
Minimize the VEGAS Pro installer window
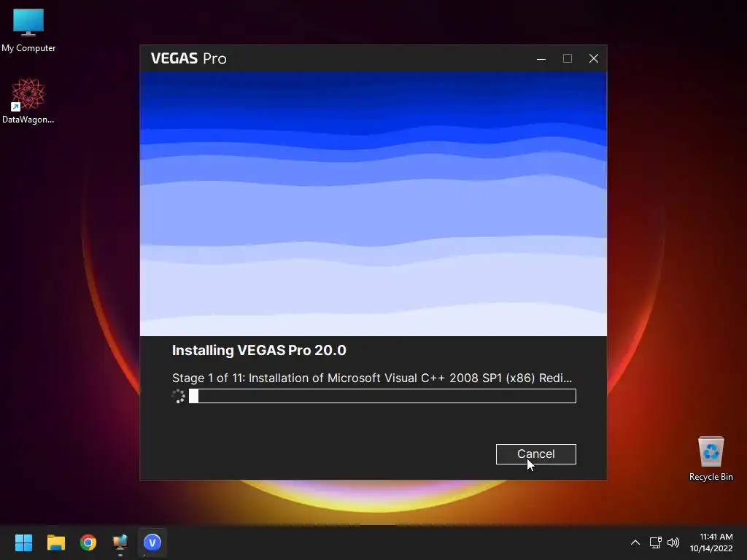pos(541,58)
